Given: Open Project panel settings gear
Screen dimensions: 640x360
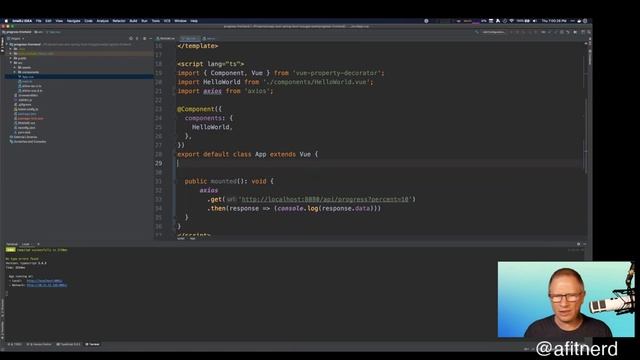Looking at the screenshot, I should pos(144,38).
